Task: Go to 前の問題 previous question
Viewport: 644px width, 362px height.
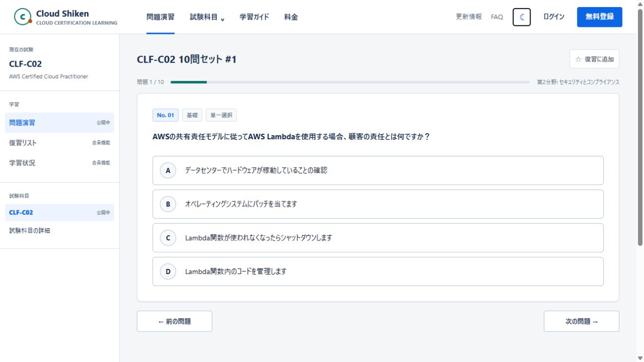Action: 175,321
